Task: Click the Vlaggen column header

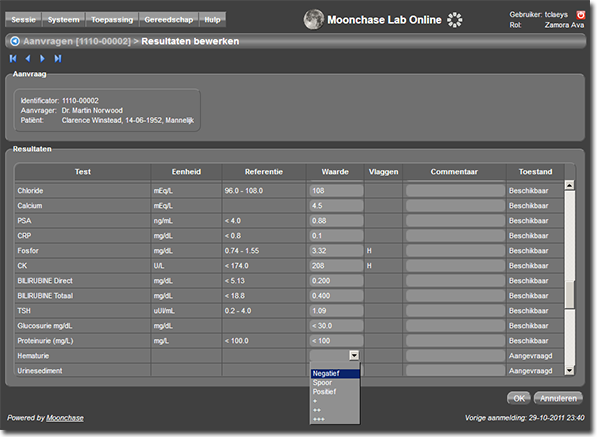Action: (383, 172)
